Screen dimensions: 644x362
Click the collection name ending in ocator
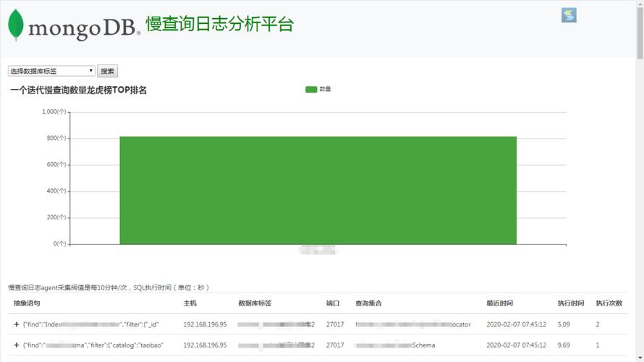(413, 324)
